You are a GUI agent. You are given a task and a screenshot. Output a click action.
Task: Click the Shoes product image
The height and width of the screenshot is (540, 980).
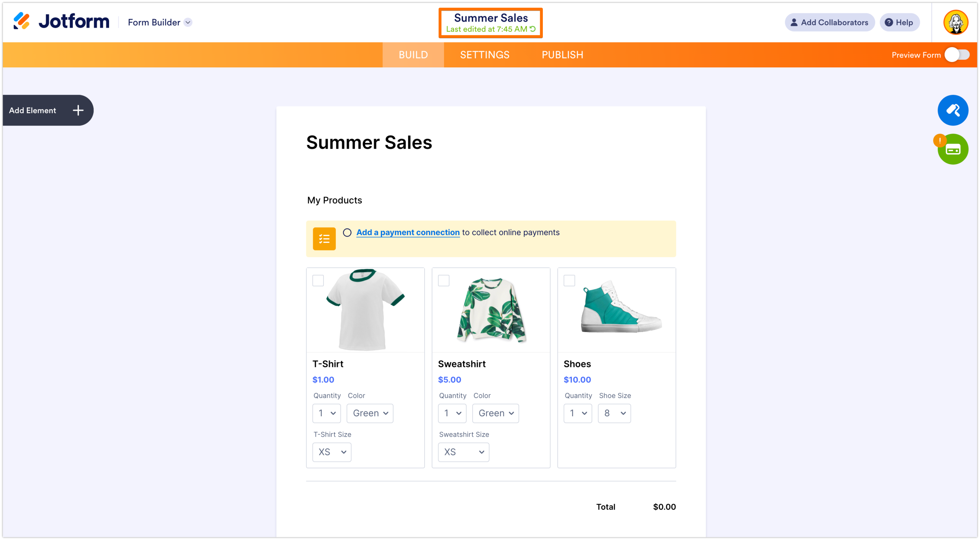tap(621, 307)
